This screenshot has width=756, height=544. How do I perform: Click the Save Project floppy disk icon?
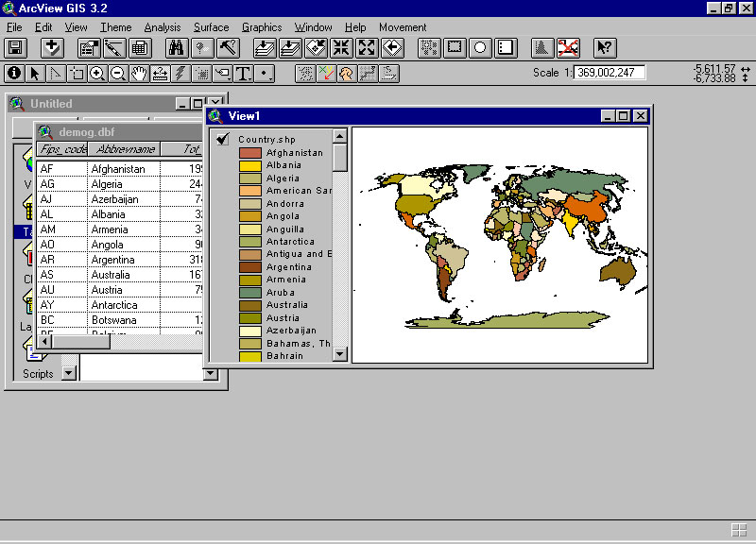(15, 48)
